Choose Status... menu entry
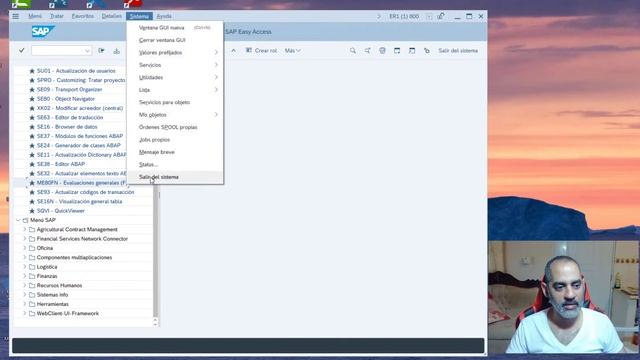Screen dimensions: 640x360 175,164
